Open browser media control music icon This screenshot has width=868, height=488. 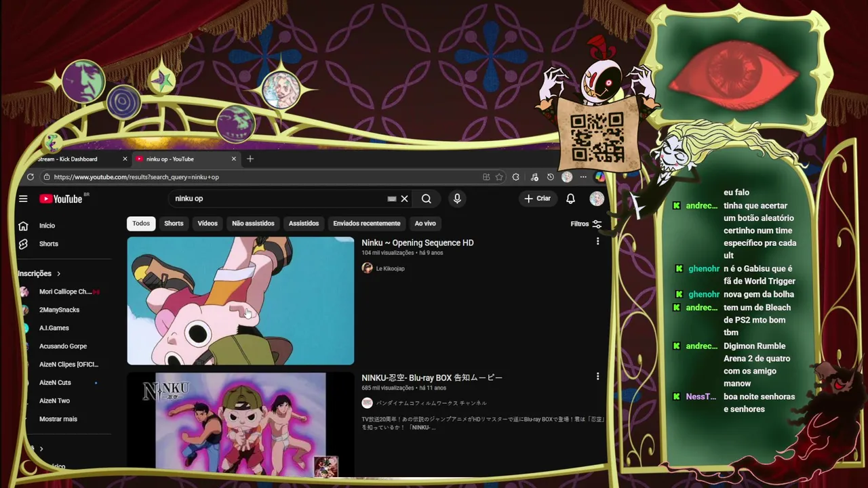(x=534, y=177)
